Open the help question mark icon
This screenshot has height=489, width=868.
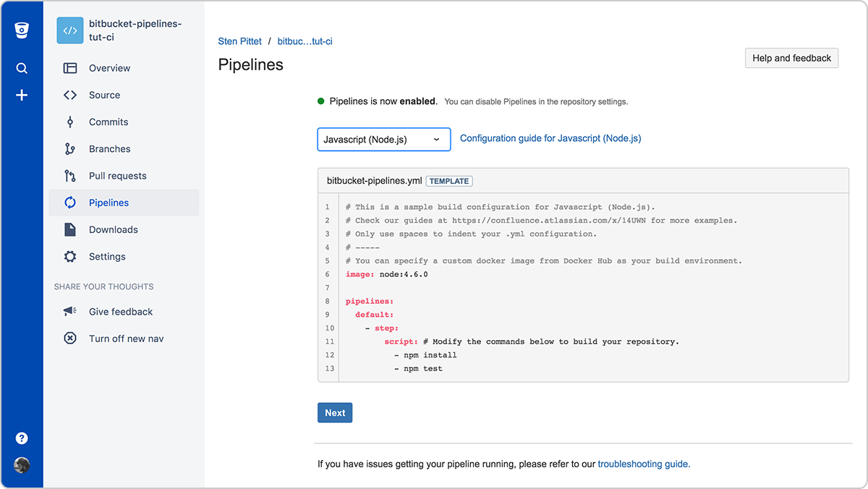point(22,438)
